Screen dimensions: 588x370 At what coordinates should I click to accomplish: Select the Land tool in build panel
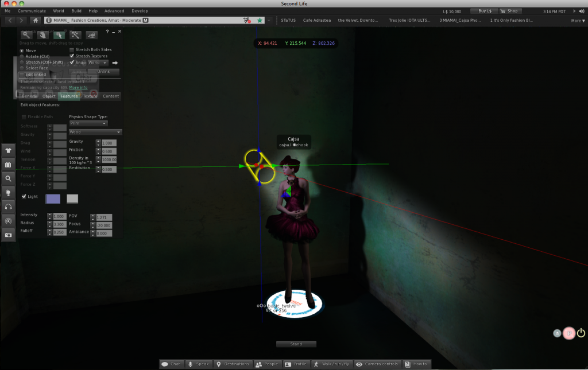91,35
